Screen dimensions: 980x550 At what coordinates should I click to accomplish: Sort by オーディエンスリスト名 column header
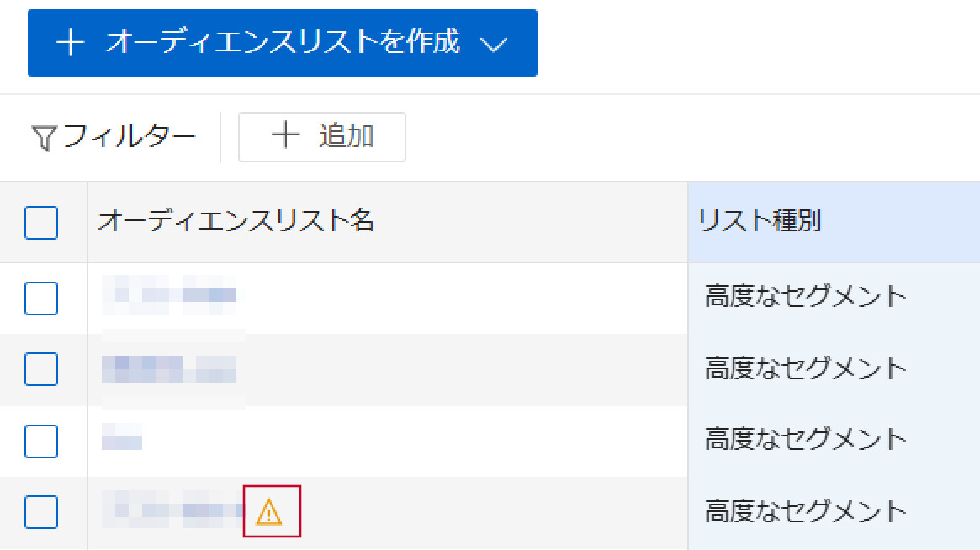236,221
